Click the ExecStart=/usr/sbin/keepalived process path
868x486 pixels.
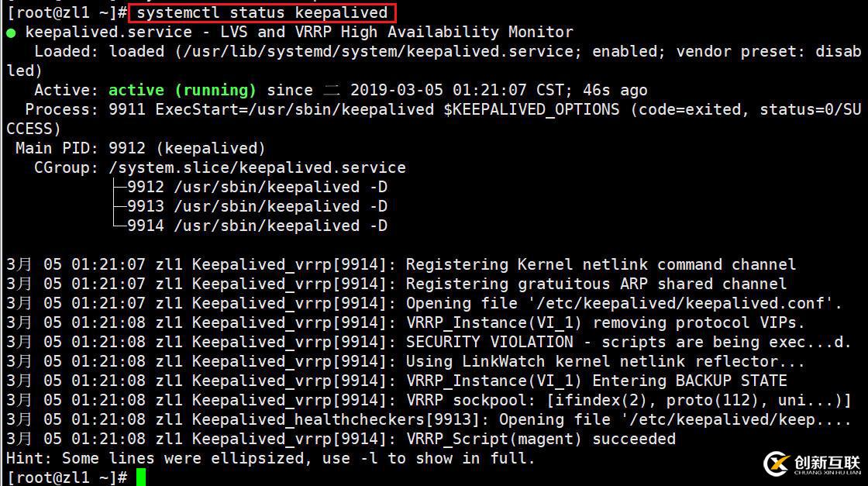[x=294, y=109]
